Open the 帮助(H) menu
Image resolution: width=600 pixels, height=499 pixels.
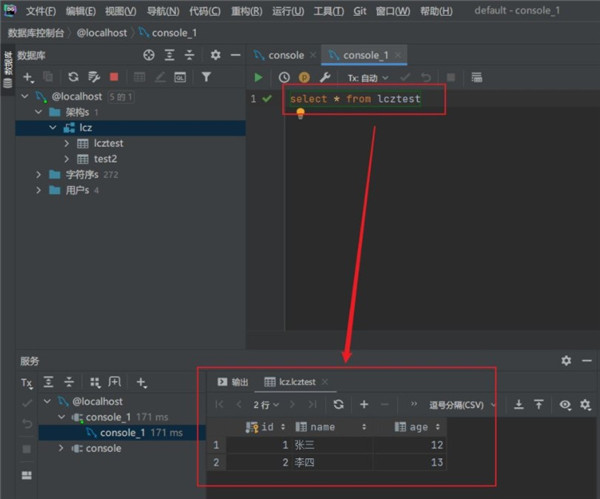pos(436,11)
